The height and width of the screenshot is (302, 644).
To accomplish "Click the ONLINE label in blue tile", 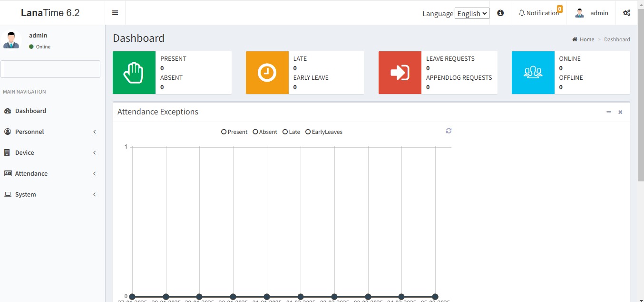I will pos(570,58).
